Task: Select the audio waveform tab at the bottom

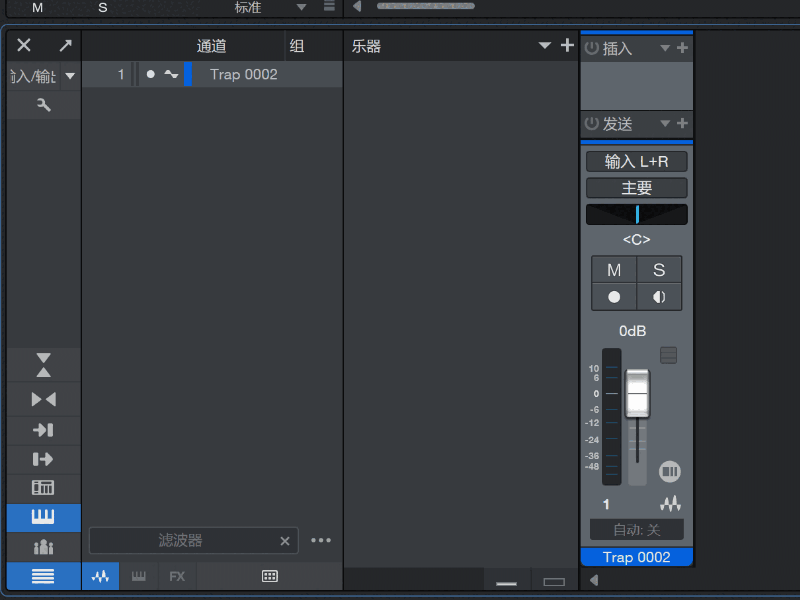Action: [100, 576]
